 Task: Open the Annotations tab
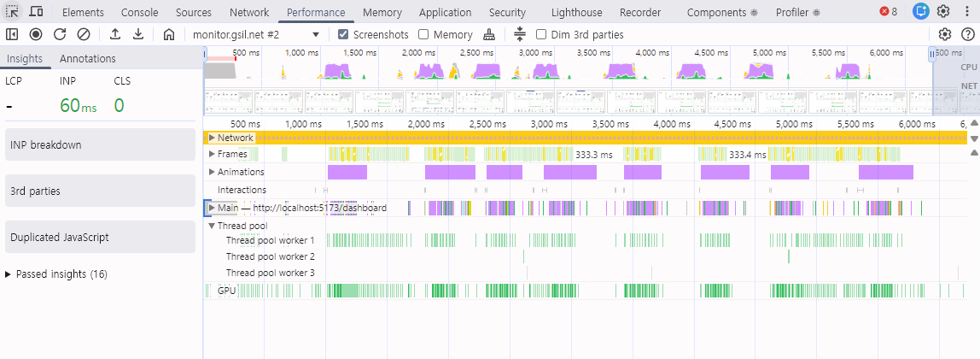coord(87,58)
